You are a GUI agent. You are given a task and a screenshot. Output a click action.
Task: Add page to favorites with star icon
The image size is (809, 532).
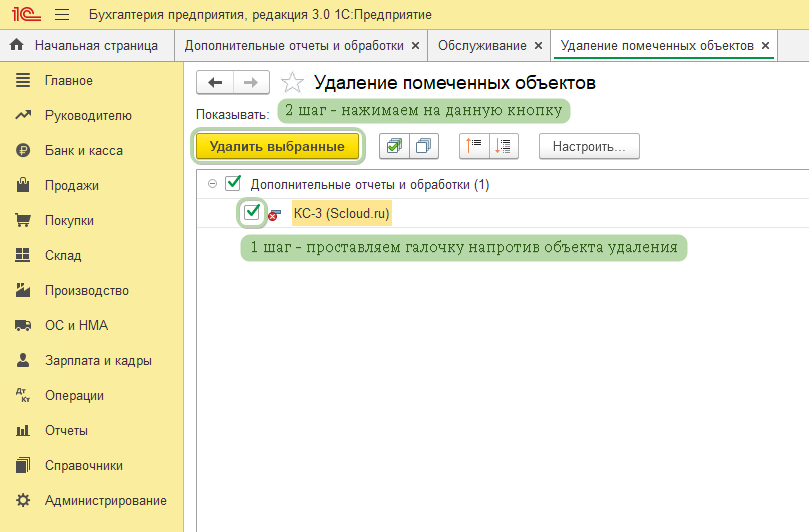tap(292, 83)
